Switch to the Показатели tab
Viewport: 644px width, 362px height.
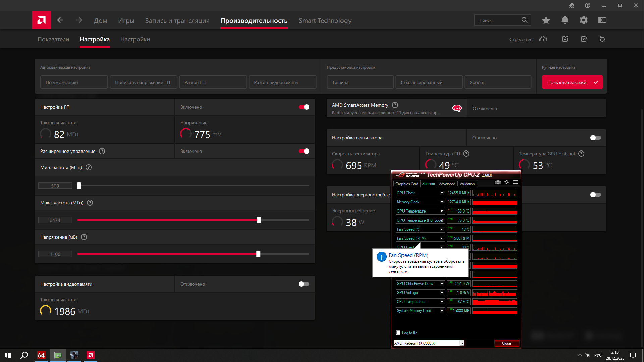(x=53, y=39)
